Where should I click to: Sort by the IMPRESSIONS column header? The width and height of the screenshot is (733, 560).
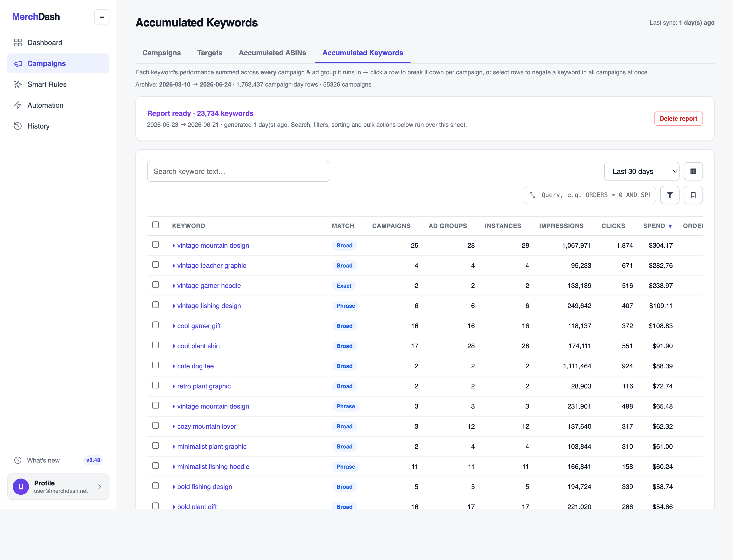coord(561,226)
